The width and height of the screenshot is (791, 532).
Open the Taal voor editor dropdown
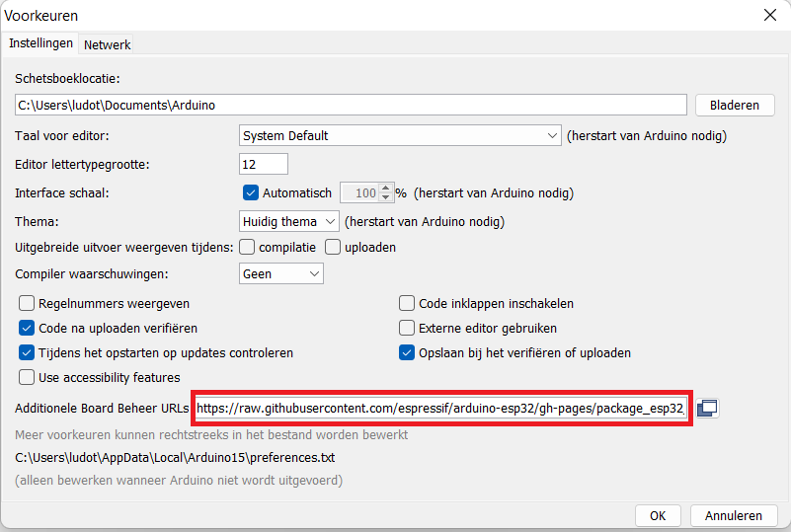tap(400, 135)
